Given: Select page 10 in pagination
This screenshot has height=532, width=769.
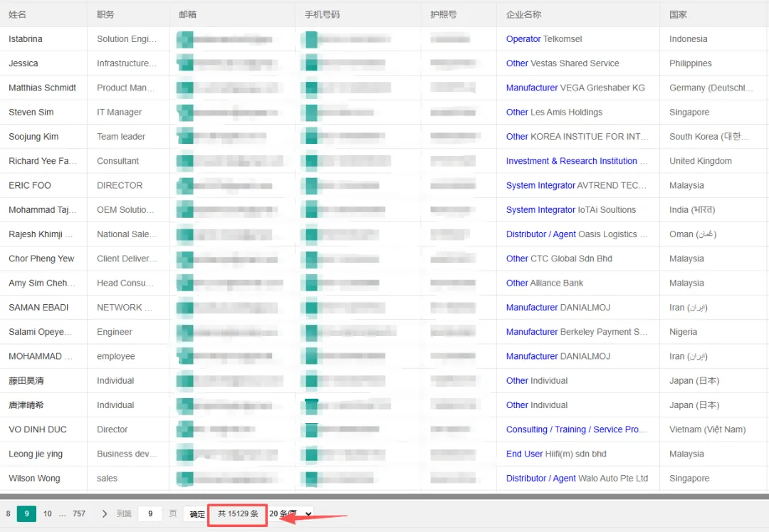Looking at the screenshot, I should coord(47,514).
